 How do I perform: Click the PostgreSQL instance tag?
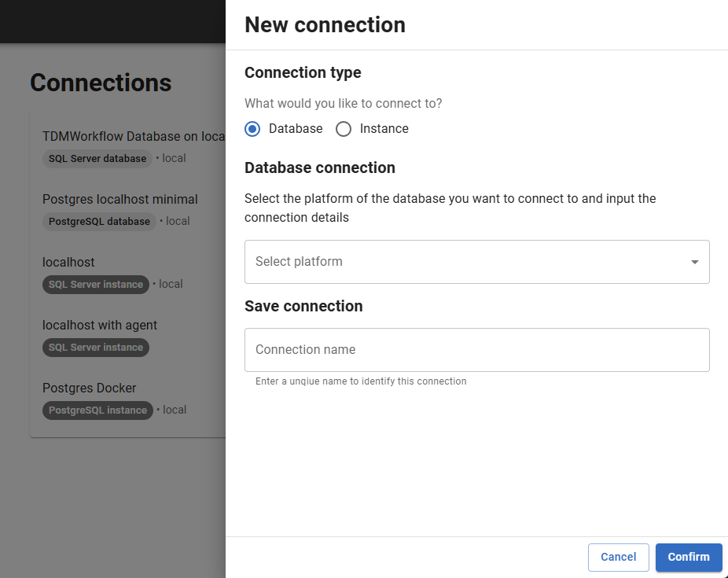pos(97,410)
